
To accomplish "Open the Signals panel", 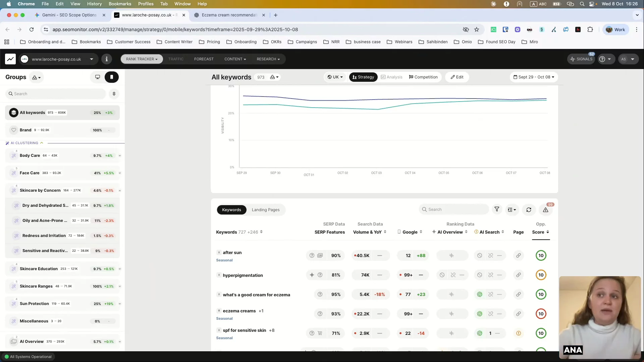I will [x=581, y=59].
